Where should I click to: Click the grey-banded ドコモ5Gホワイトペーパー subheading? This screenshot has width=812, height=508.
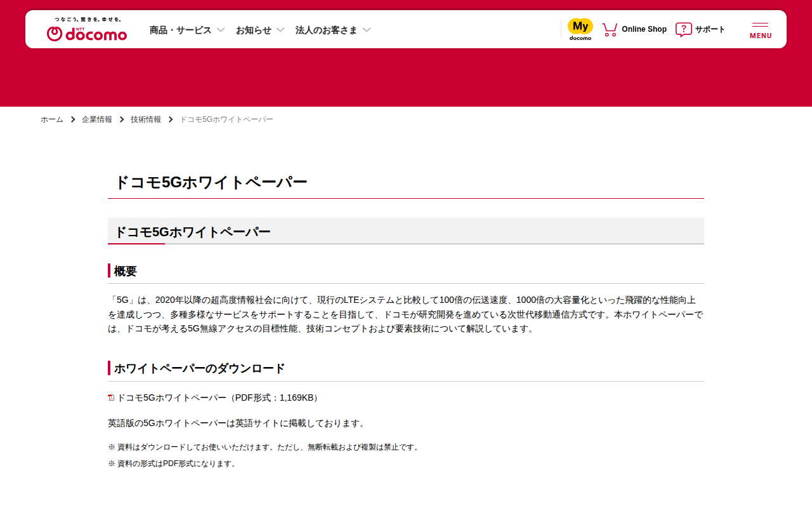tap(406, 231)
